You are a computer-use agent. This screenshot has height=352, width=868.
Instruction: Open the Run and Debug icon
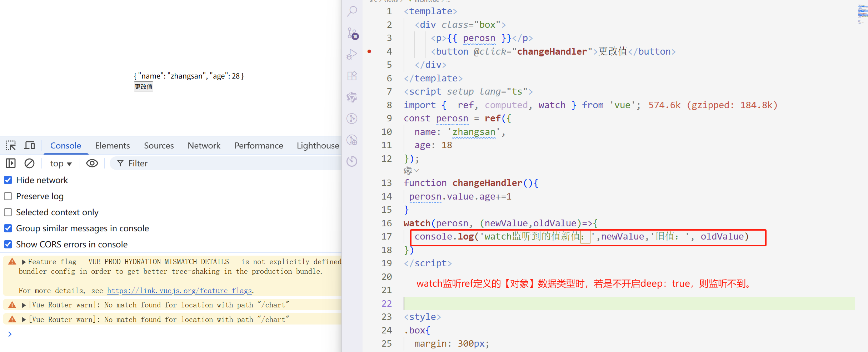pos(352,54)
